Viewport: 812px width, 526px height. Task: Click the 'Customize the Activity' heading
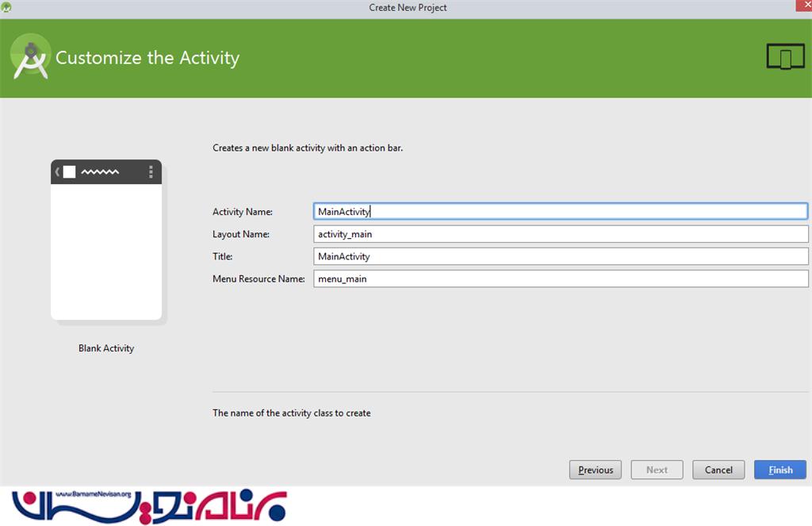click(x=147, y=58)
